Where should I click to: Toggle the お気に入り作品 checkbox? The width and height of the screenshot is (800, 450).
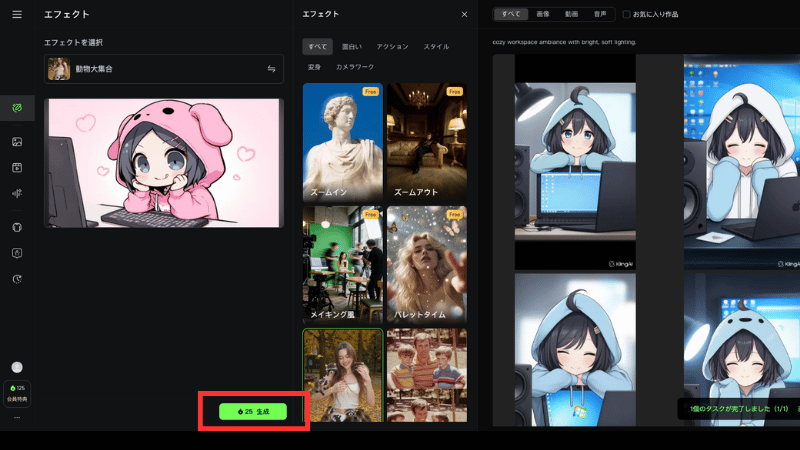[627, 14]
